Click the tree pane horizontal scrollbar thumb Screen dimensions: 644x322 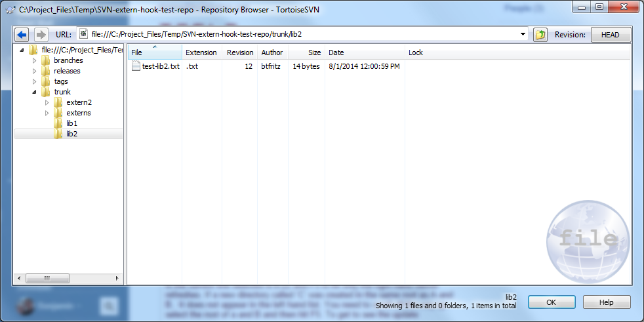47,278
